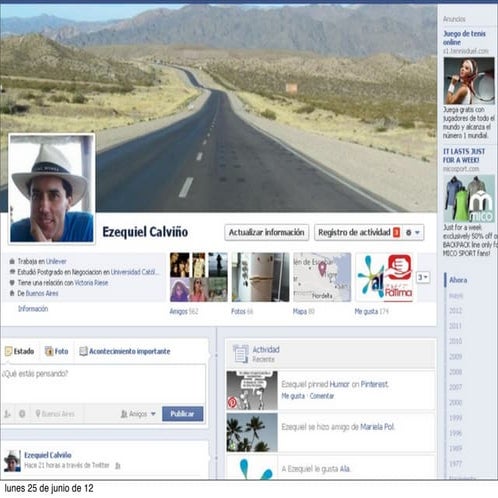Viewport: 498px width, 498px height.
Task: Click the Buenos Aires location field in composer
Action: (x=56, y=414)
